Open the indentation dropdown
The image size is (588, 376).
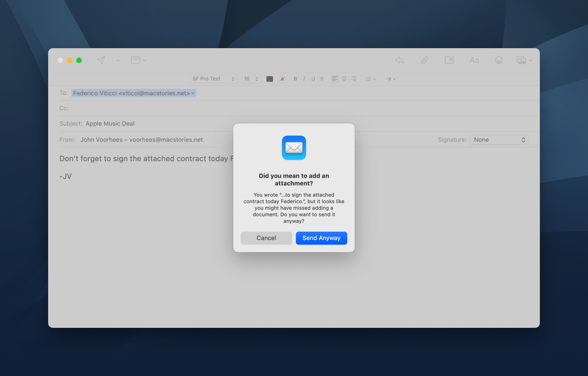pos(391,79)
